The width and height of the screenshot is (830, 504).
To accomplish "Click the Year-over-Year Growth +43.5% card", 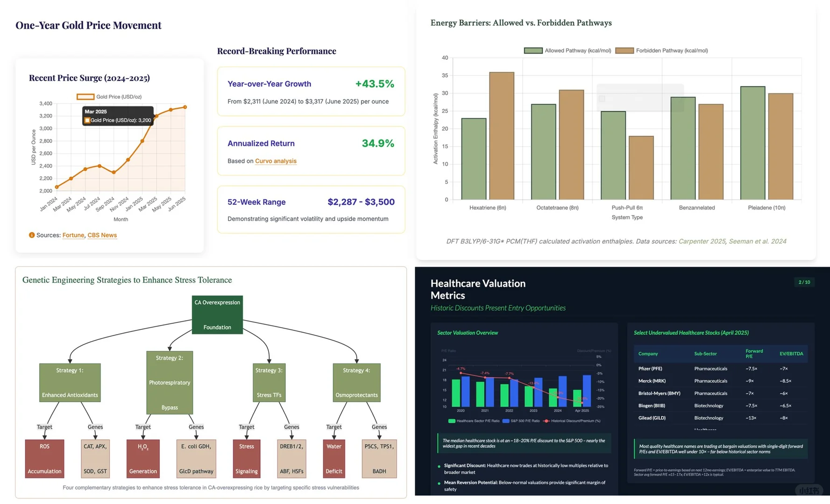I will tap(311, 91).
